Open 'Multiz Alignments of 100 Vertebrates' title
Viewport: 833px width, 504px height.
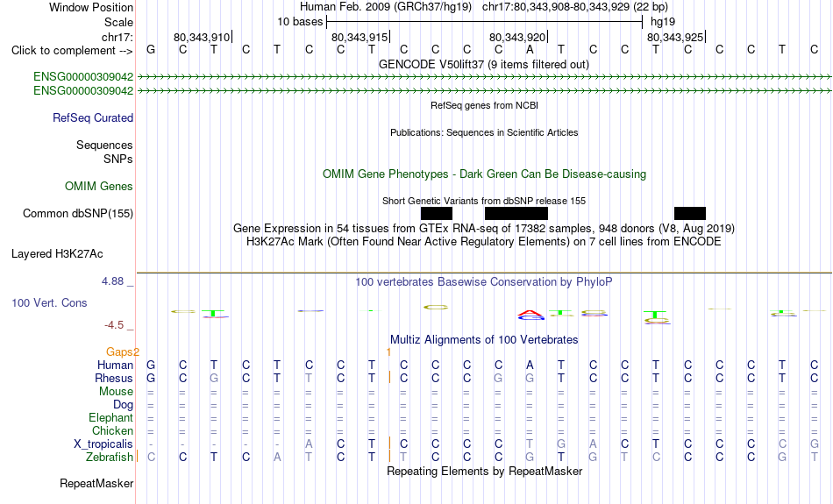pyautogui.click(x=484, y=339)
